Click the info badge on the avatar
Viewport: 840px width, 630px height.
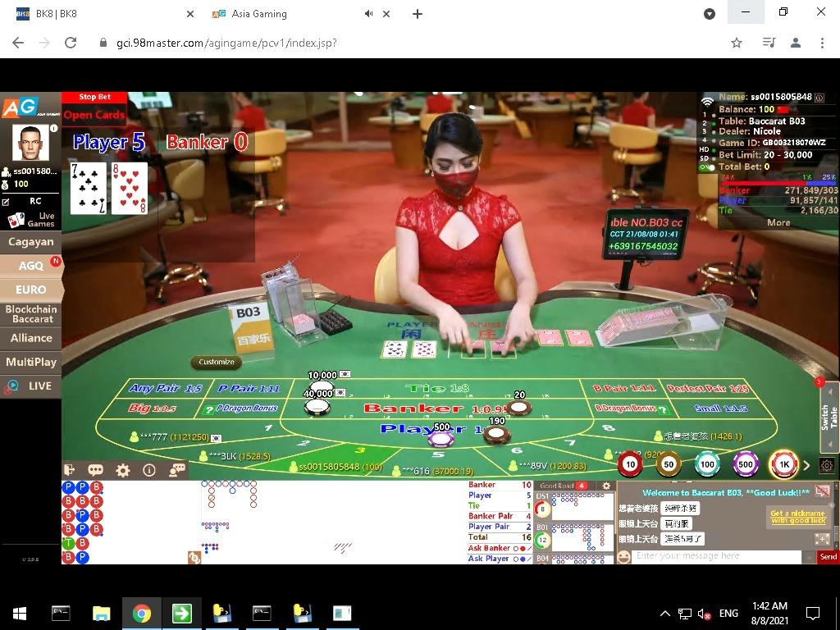(53, 128)
